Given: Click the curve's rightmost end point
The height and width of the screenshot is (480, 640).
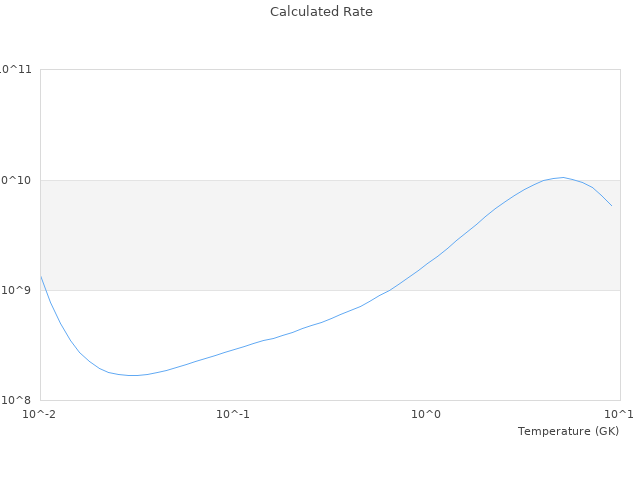Looking at the screenshot, I should point(611,205).
